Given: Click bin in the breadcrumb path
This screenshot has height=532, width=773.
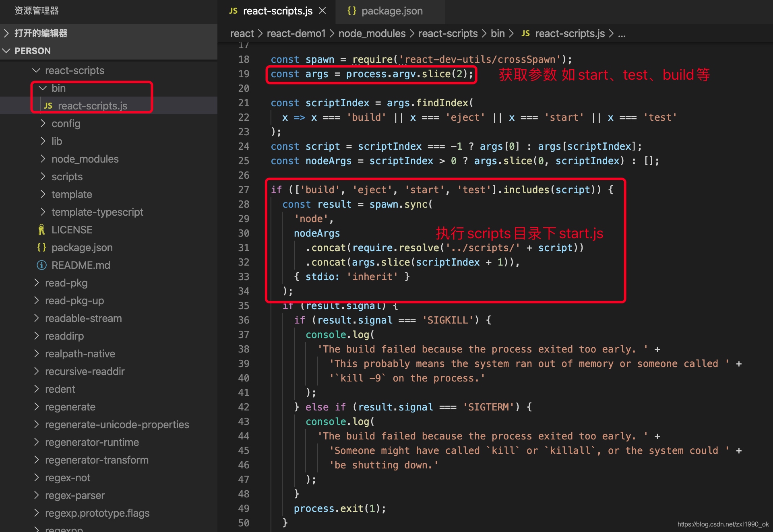Looking at the screenshot, I should tap(498, 33).
